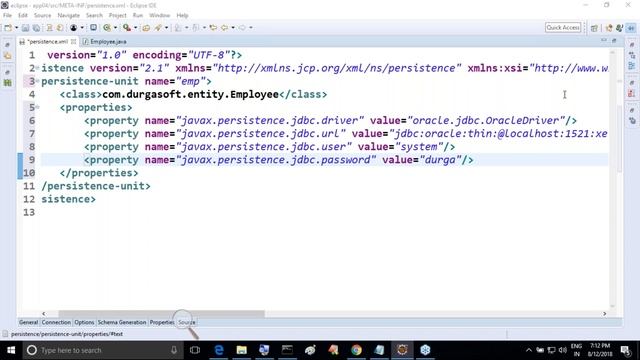
Task: Click the Open Perspective icon
Action: tap(594, 28)
